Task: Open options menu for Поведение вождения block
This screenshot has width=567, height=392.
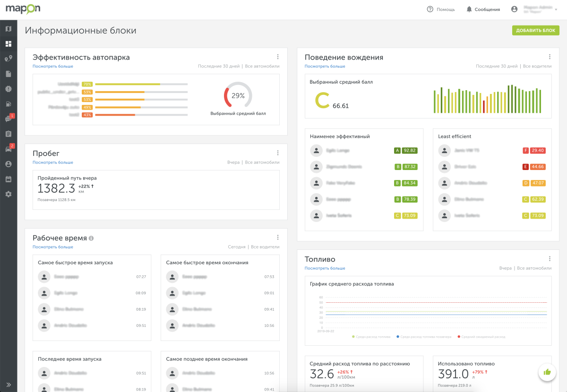Action: click(550, 57)
